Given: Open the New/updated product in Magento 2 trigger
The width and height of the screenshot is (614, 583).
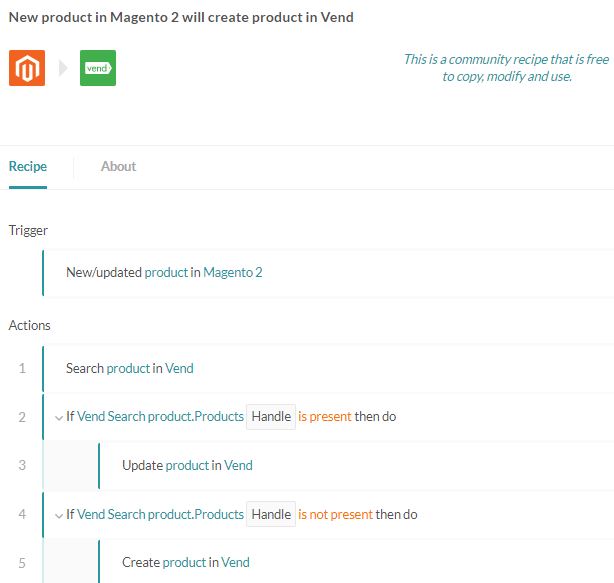Looking at the screenshot, I should (x=328, y=273).
